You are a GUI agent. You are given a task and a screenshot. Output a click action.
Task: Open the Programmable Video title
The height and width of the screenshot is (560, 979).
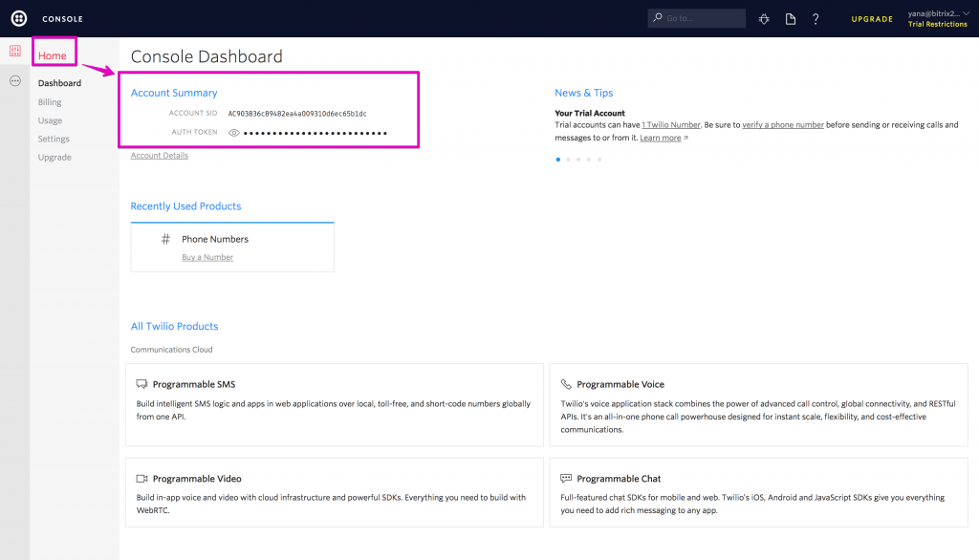pos(197,478)
